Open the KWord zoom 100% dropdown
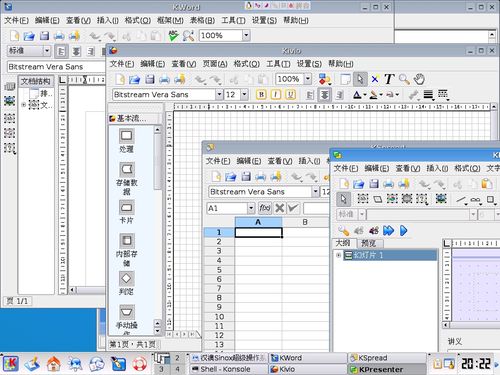The height and width of the screenshot is (375, 500). point(246,35)
